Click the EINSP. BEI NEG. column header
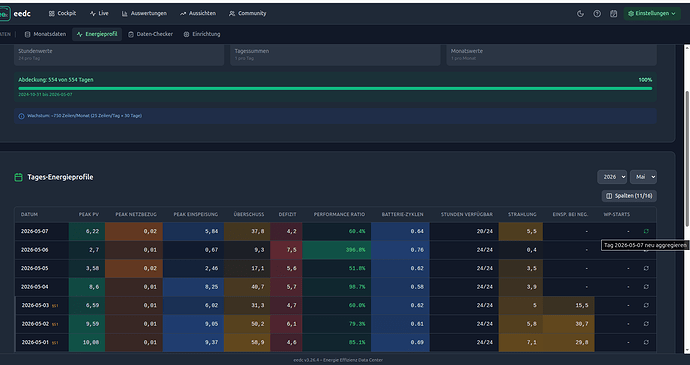This screenshot has width=690, height=365. pos(570,214)
